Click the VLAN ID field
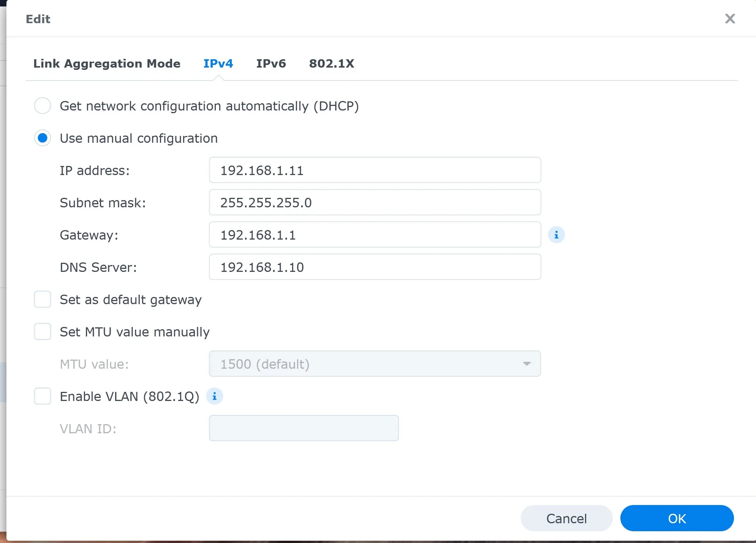This screenshot has height=543, width=756. pyautogui.click(x=303, y=428)
